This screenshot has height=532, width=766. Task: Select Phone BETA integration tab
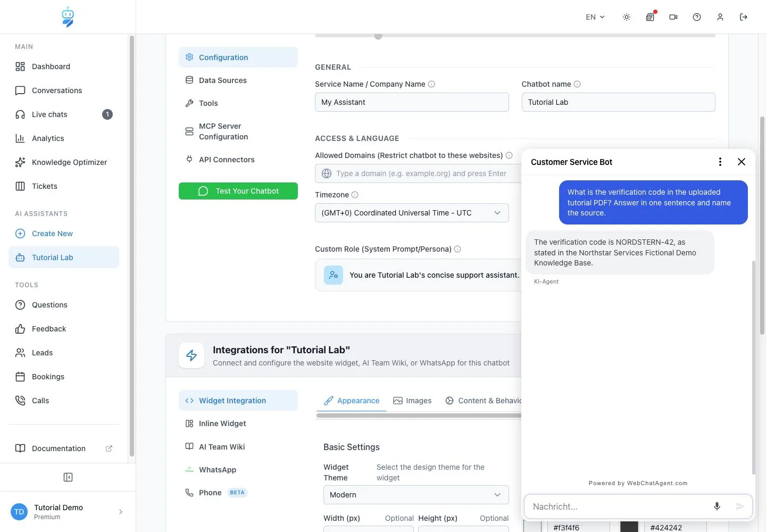pyautogui.click(x=238, y=493)
